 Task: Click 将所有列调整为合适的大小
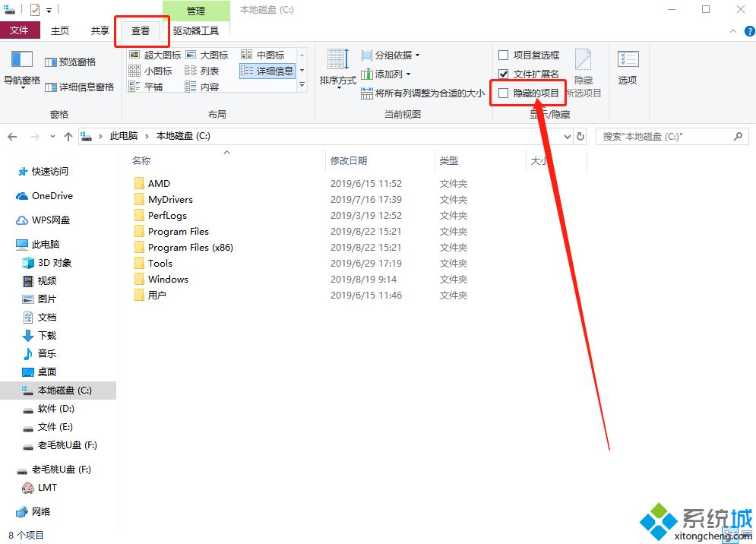tap(422, 93)
